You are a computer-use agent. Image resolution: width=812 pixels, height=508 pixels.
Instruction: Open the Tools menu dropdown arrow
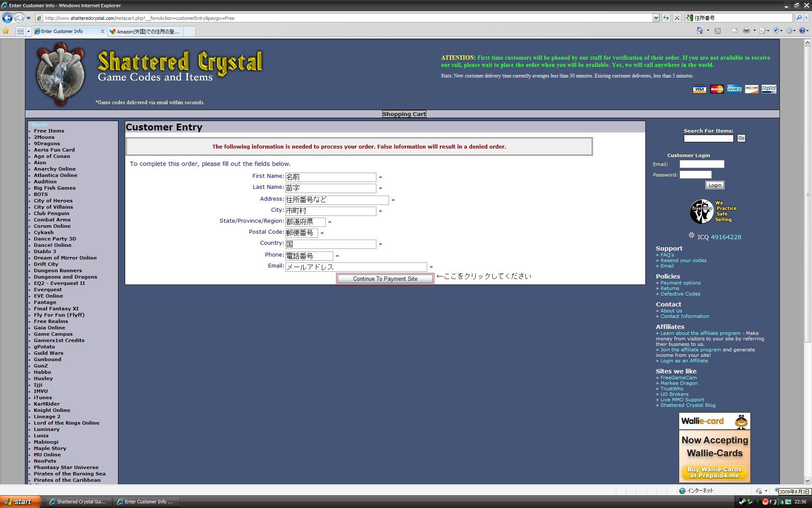(x=795, y=30)
